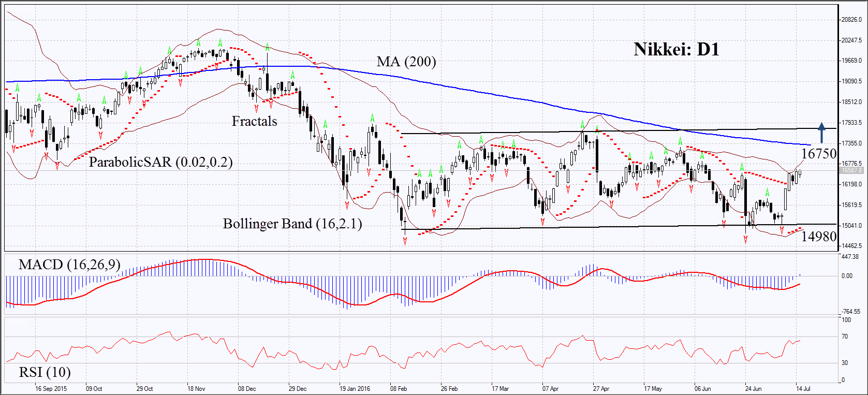Click the '18 Nov' date label
868x395 pixels.
[196, 389]
